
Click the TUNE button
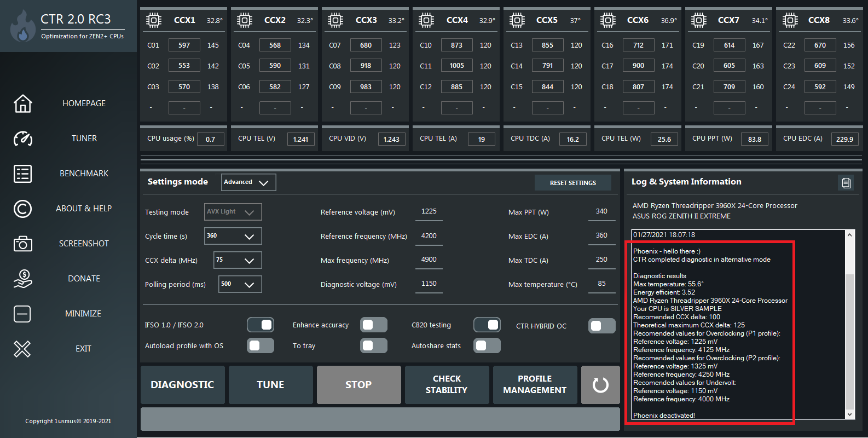point(270,385)
